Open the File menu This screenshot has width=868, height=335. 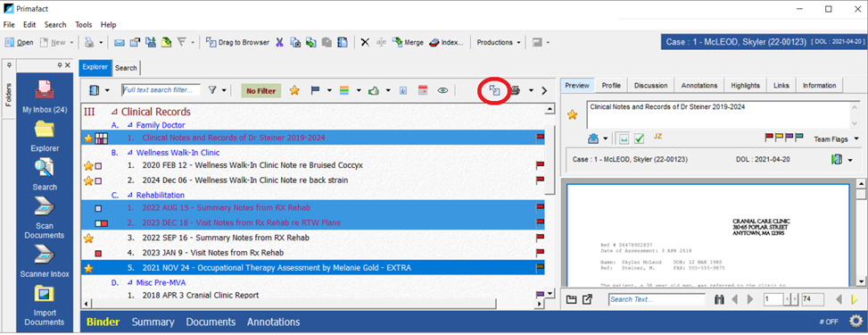coord(9,25)
